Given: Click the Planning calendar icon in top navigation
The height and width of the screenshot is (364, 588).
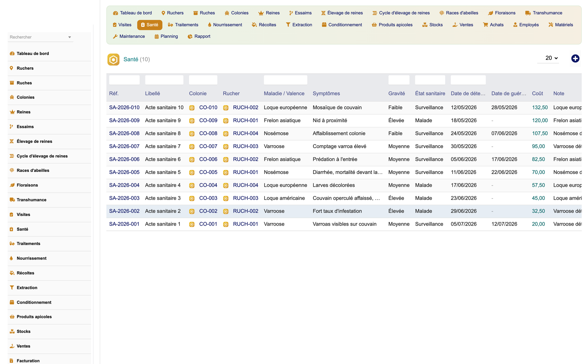Looking at the screenshot, I should point(157,37).
